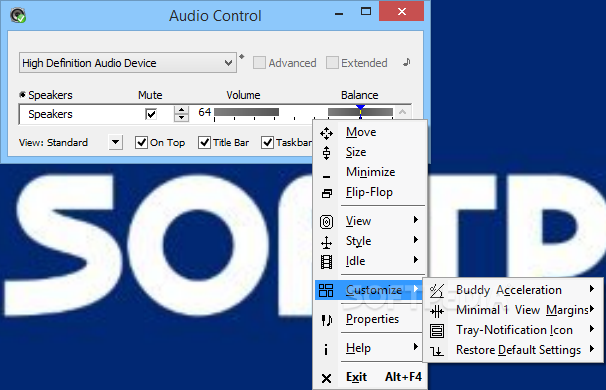Expand the Buddy Acceleration submenu arrow

click(x=592, y=289)
